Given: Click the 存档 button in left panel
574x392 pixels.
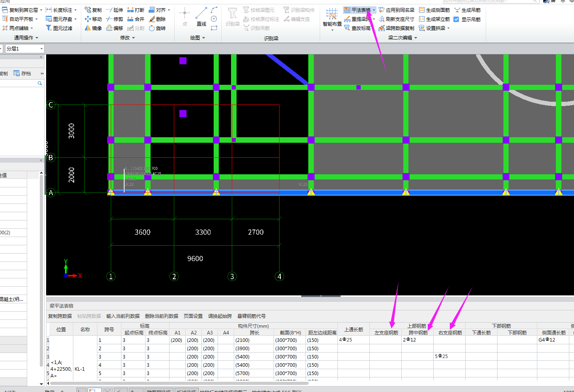Looking at the screenshot, I should [22, 73].
